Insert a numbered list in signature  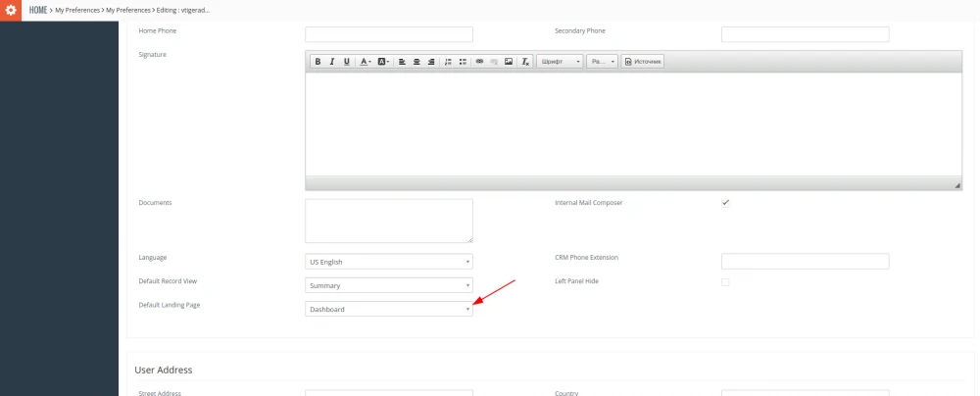click(448, 62)
